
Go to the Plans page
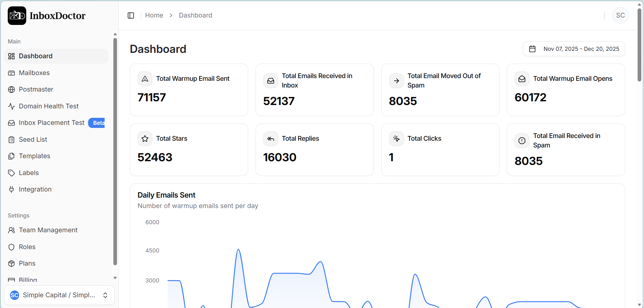tap(27, 263)
